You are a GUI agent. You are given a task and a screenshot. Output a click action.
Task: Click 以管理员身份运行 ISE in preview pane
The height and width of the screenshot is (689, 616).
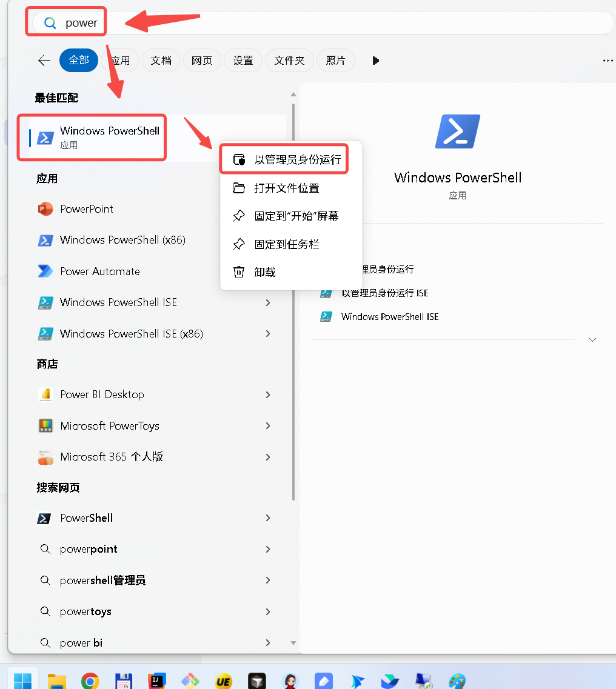[x=384, y=293]
